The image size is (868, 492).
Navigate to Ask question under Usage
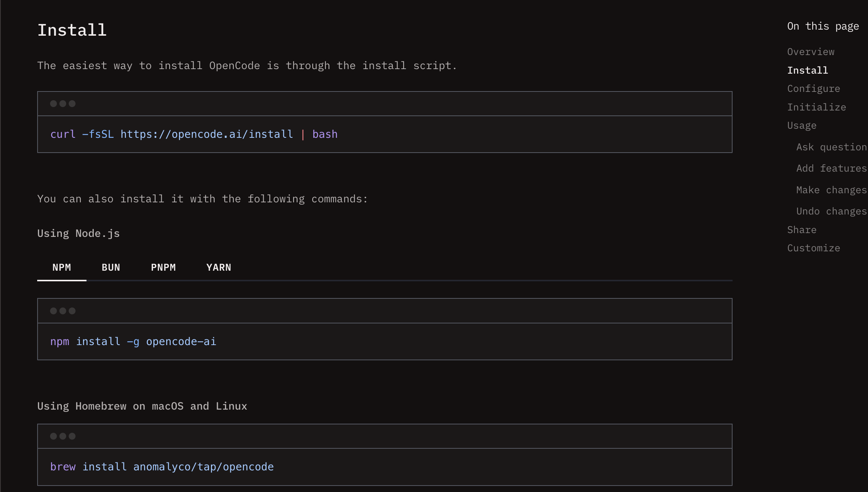(x=831, y=147)
